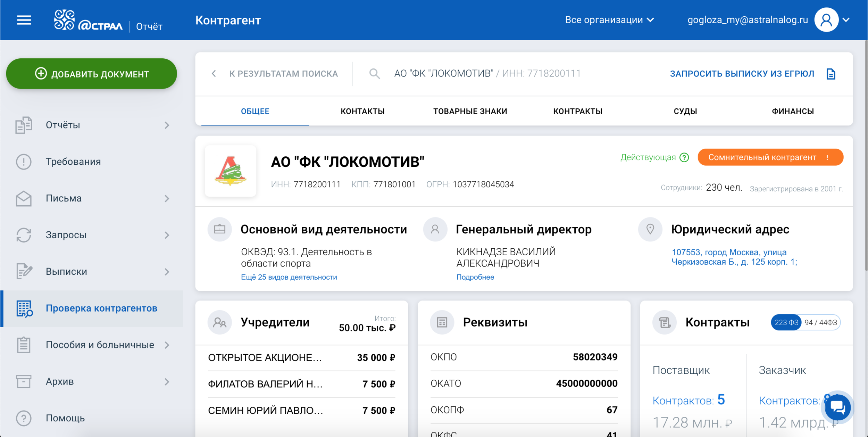Click the help question mark next to Действующая
The width and height of the screenshot is (868, 437).
[x=684, y=158]
